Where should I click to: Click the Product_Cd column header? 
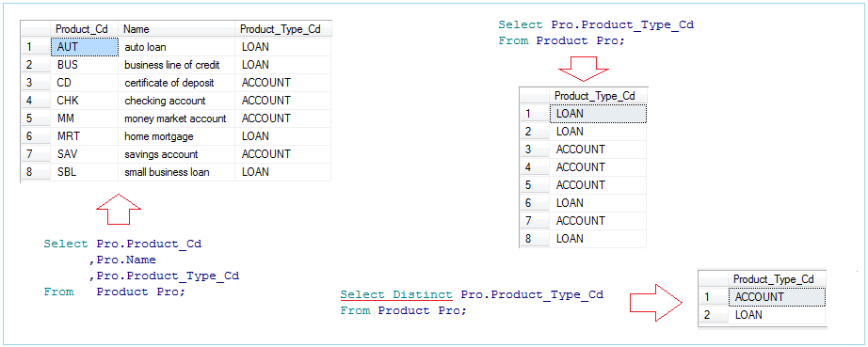[x=85, y=29]
